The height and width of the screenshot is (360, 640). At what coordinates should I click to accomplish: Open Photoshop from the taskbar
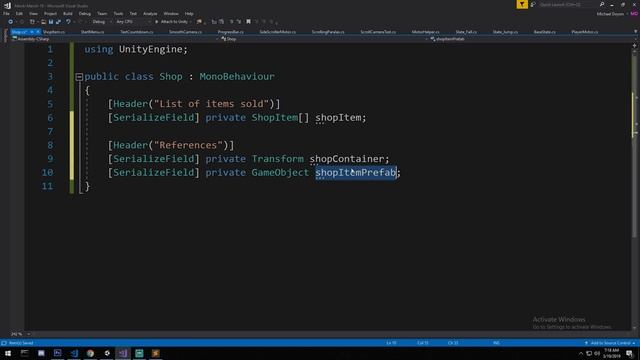pyautogui.click(x=58, y=353)
